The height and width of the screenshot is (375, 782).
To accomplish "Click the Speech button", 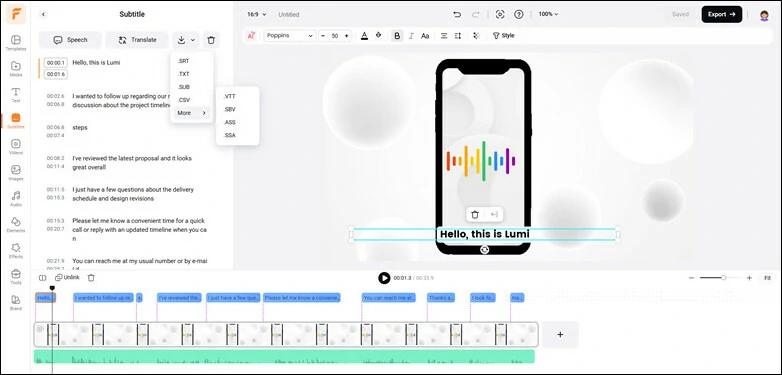I will click(x=70, y=40).
